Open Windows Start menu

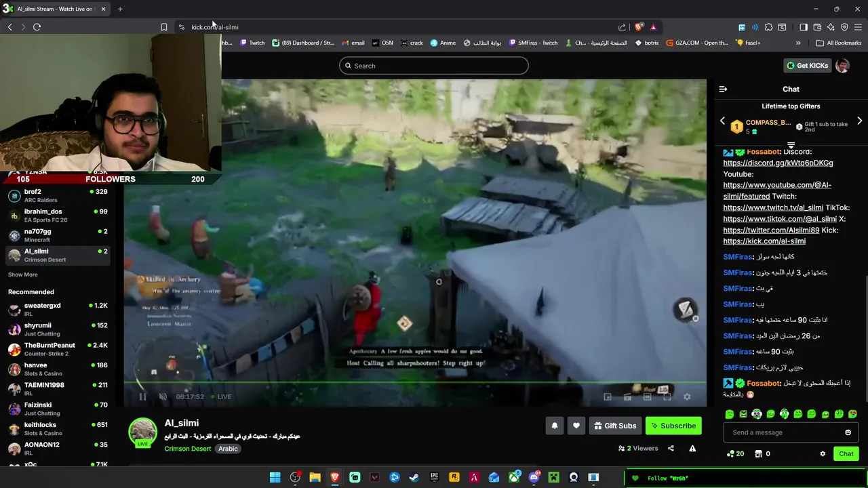click(x=275, y=477)
